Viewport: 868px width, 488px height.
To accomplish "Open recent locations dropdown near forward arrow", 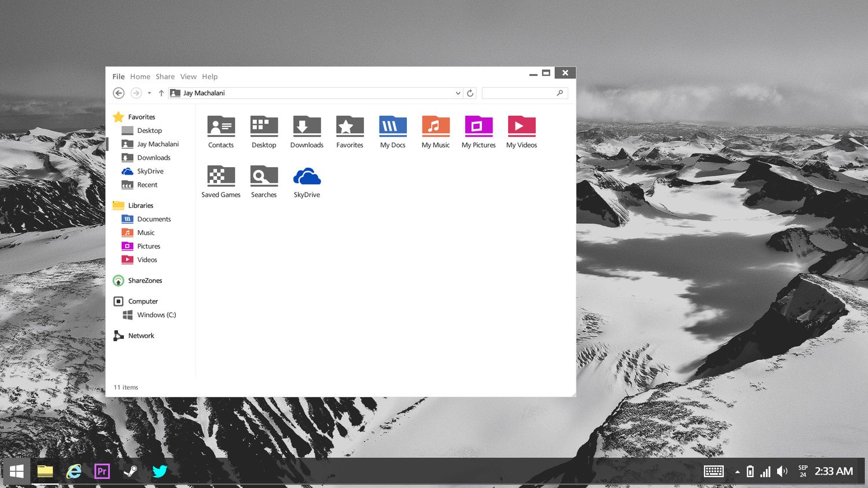I will pyautogui.click(x=149, y=93).
